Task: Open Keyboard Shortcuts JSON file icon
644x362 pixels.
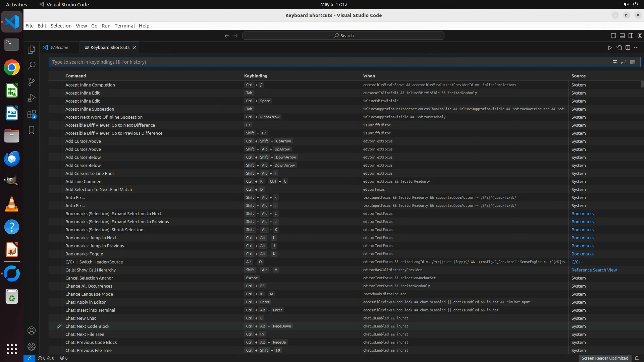Action: pos(619,48)
